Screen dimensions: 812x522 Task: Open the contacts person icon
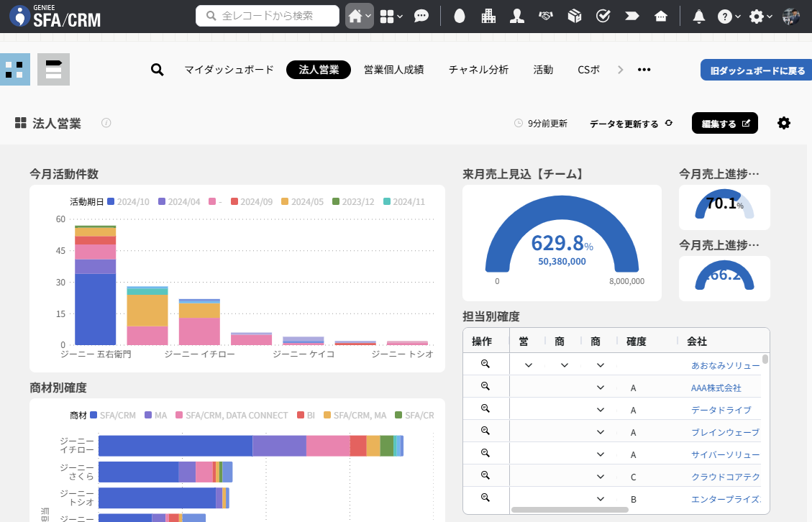tap(517, 16)
